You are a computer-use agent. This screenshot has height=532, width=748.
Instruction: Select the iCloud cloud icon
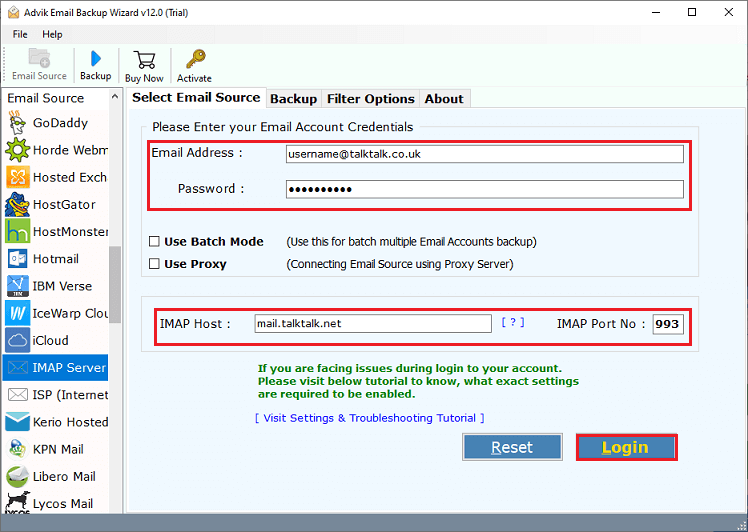coord(17,340)
